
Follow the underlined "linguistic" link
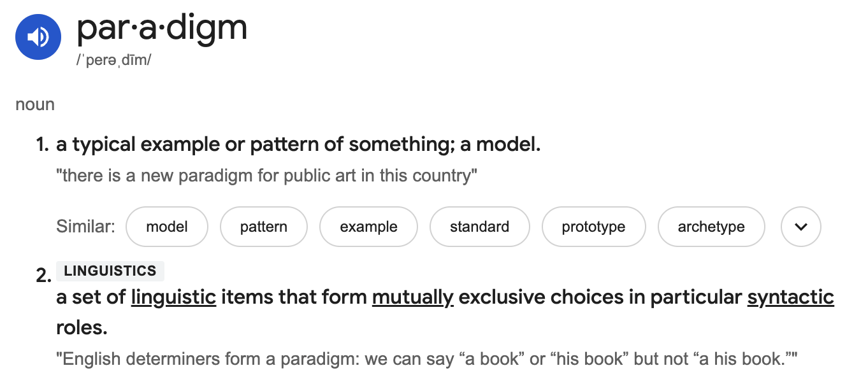point(173,297)
